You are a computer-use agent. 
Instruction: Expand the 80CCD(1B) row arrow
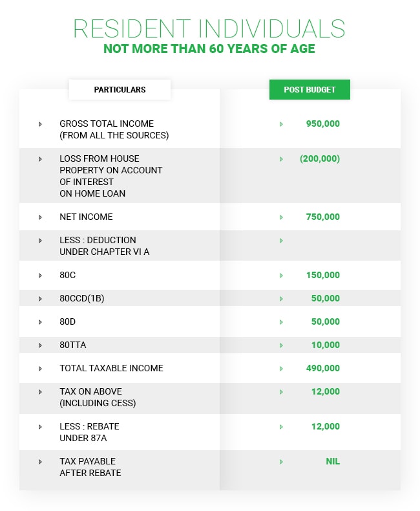pos(40,299)
